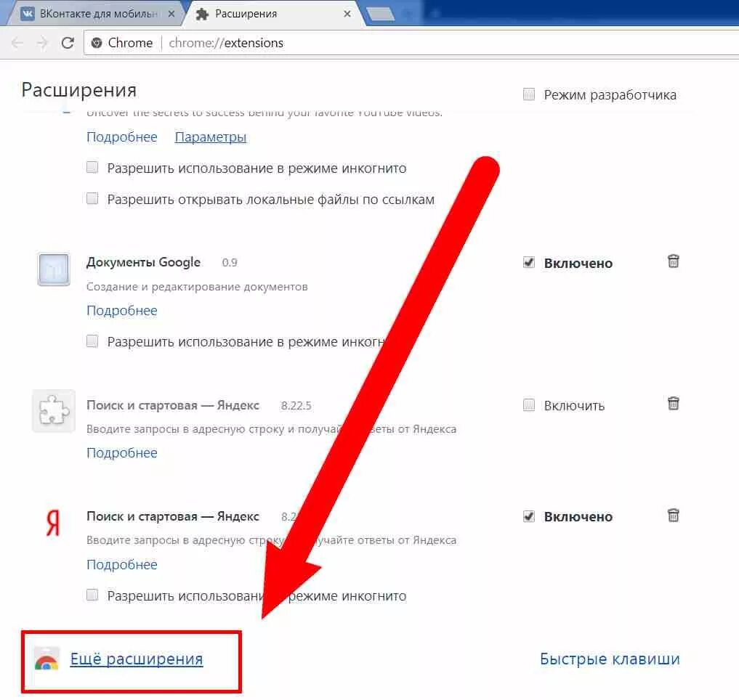Reload the page using the refresh icon

(x=68, y=43)
